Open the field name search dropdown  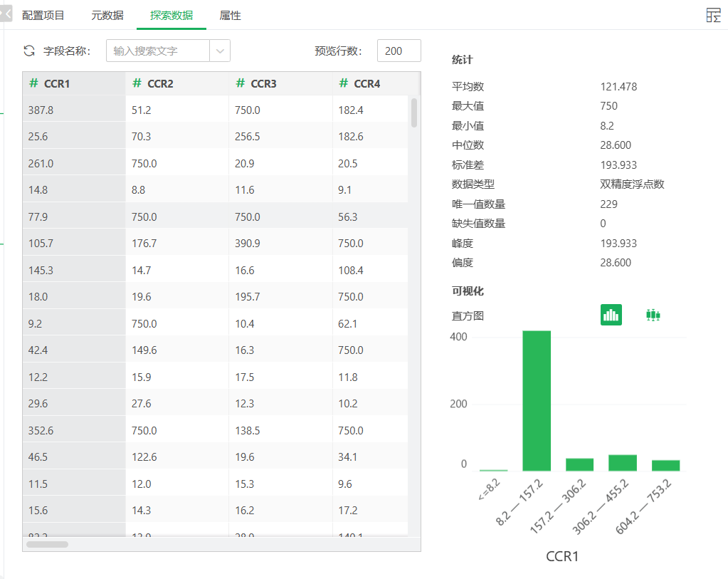(x=220, y=51)
